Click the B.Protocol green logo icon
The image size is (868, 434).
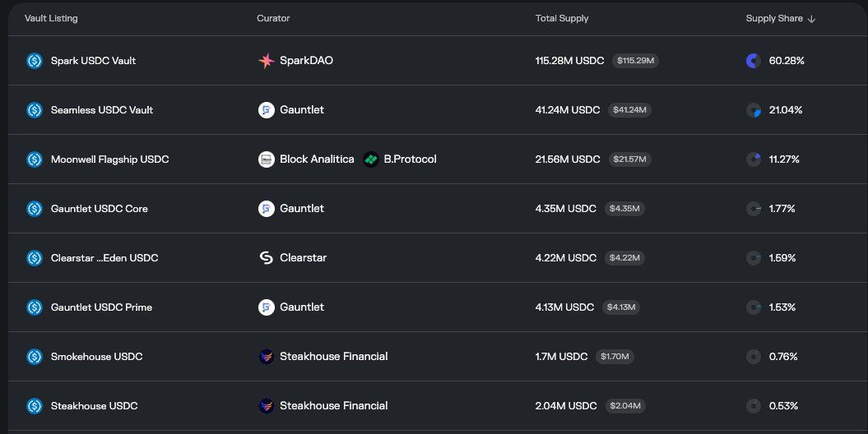(370, 159)
